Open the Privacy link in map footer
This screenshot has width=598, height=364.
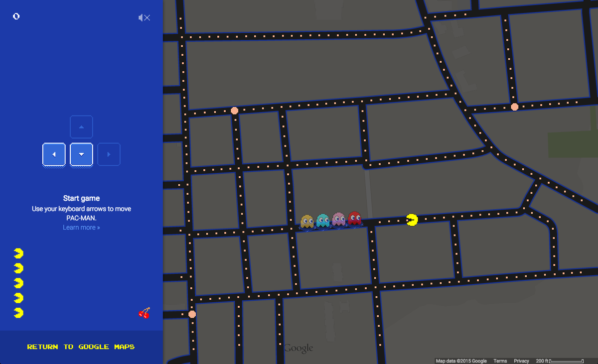coord(521,361)
